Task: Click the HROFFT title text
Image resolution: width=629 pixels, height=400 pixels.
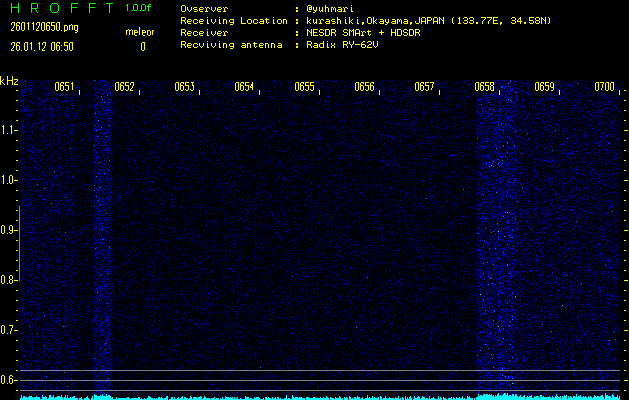Action: pos(62,8)
